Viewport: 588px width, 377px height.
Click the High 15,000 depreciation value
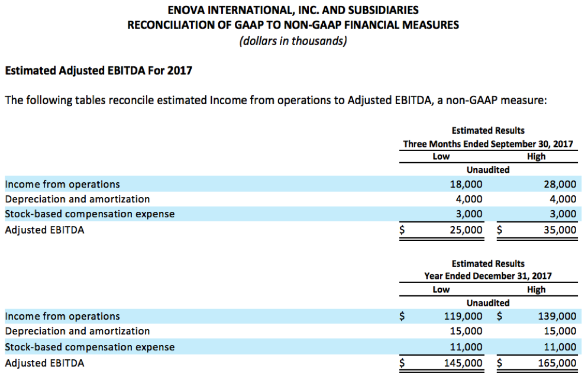coord(560,331)
